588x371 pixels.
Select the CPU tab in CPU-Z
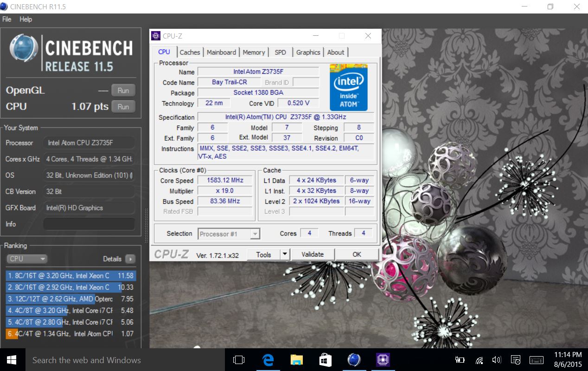164,52
